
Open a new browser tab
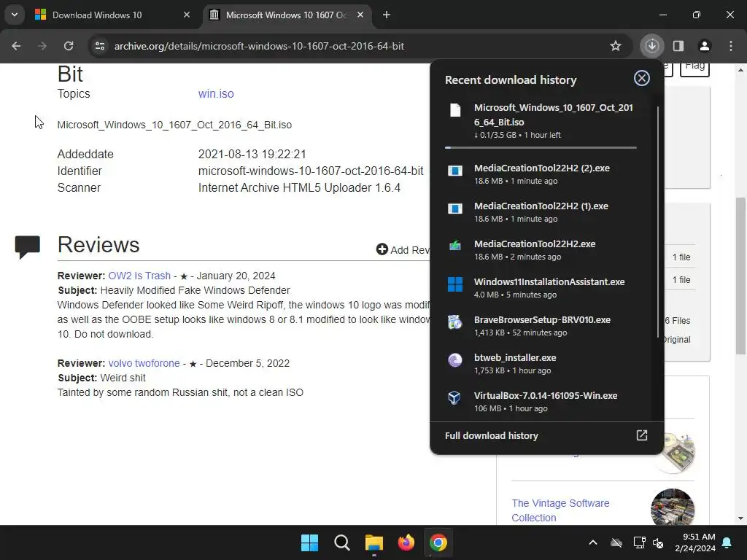coord(387,15)
